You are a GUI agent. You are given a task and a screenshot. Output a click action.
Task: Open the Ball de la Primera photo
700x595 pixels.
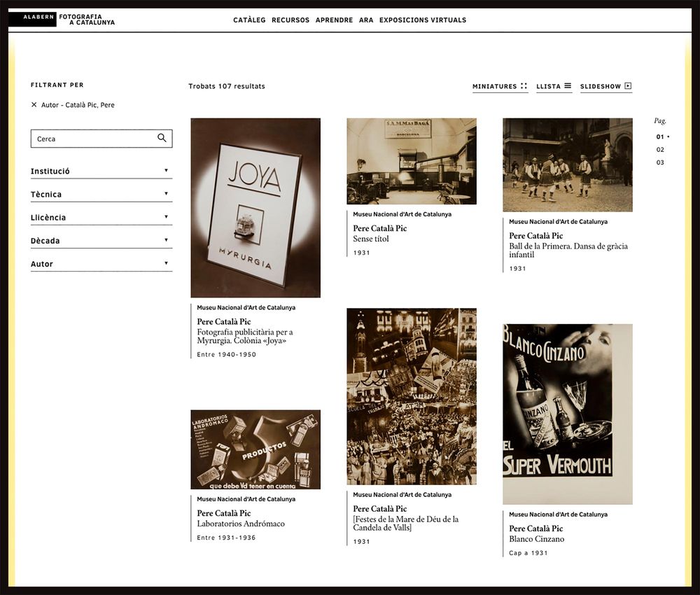point(568,164)
